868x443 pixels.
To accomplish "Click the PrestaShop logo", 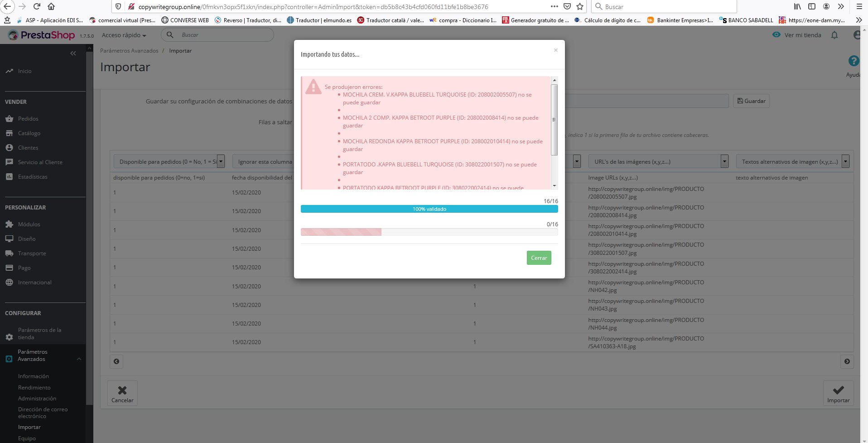I will pyautogui.click(x=41, y=35).
